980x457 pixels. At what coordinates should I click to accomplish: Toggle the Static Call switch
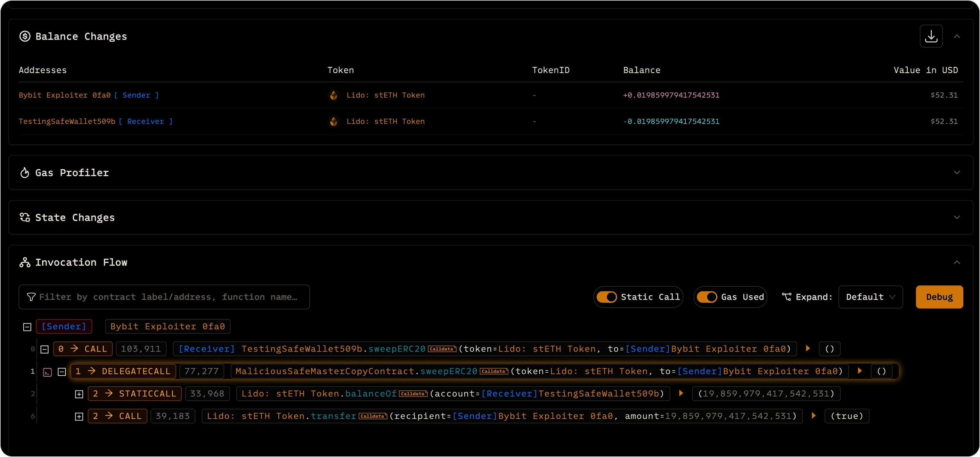tap(606, 297)
